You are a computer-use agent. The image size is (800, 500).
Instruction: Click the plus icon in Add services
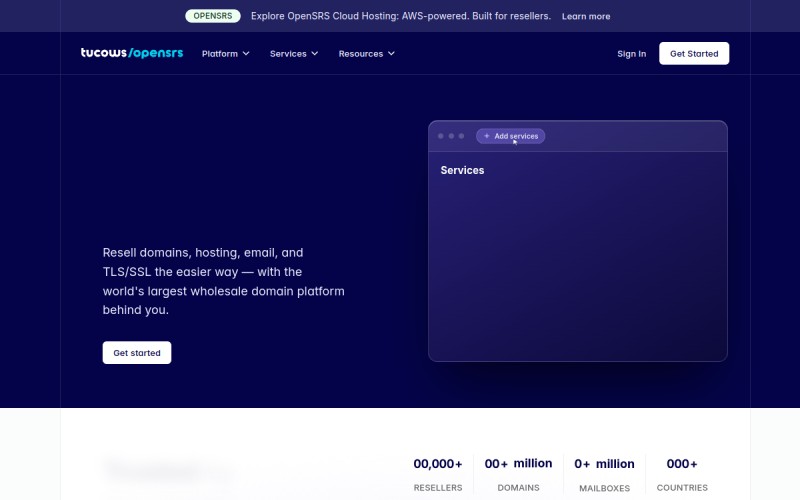pos(487,136)
